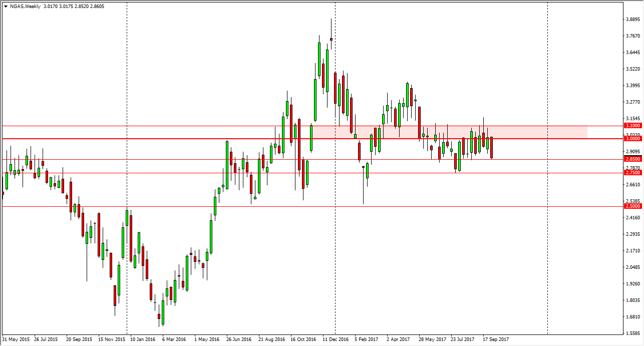Click the 6 Mar 2016 date label

click(x=174, y=339)
